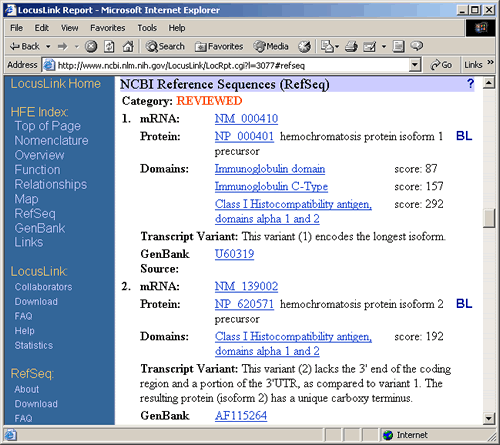The height and width of the screenshot is (445, 500).
Task: Click the status bar page icon
Action: point(10,435)
